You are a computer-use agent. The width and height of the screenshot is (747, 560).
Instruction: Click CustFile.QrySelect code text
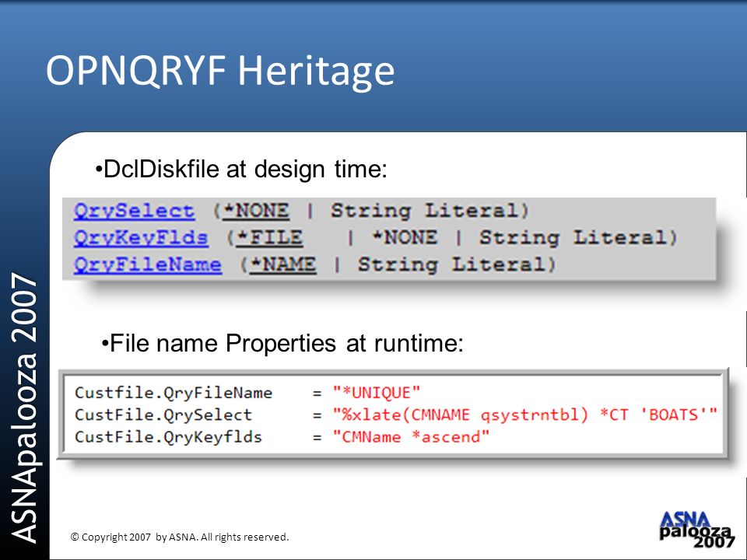click(x=163, y=415)
